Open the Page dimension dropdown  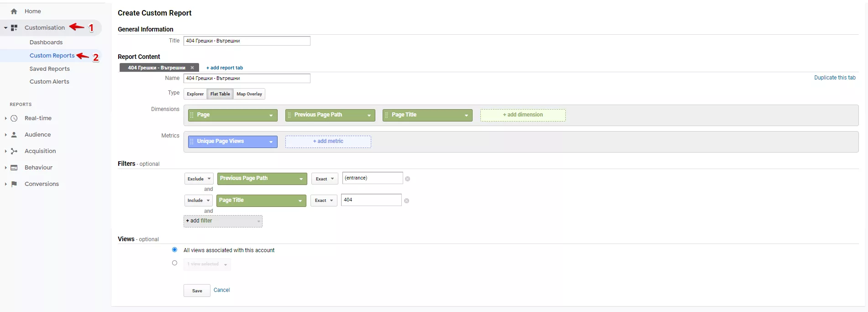[x=271, y=115]
